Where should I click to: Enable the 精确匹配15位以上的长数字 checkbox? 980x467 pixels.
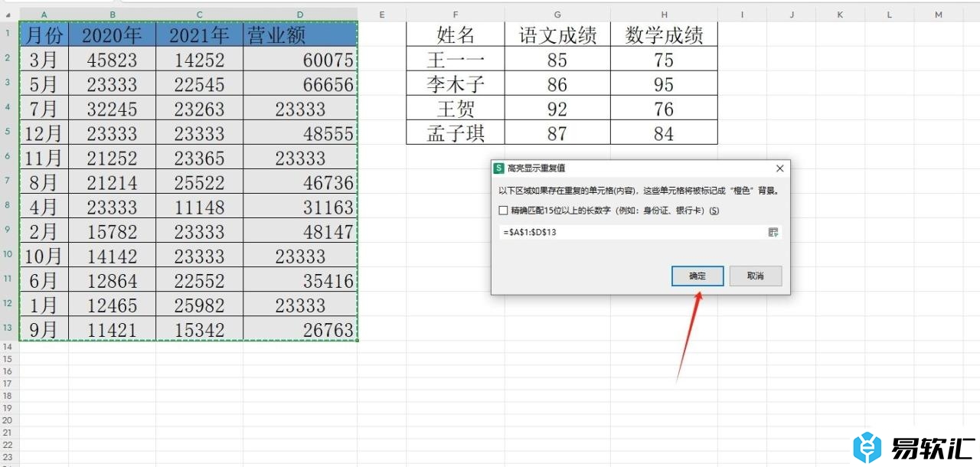tap(503, 211)
